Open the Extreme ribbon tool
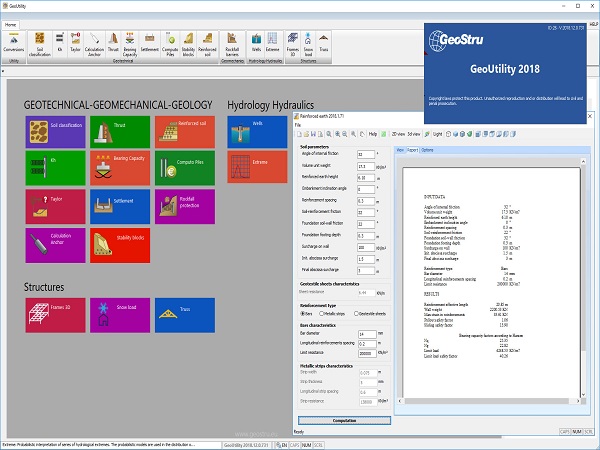 (272, 42)
